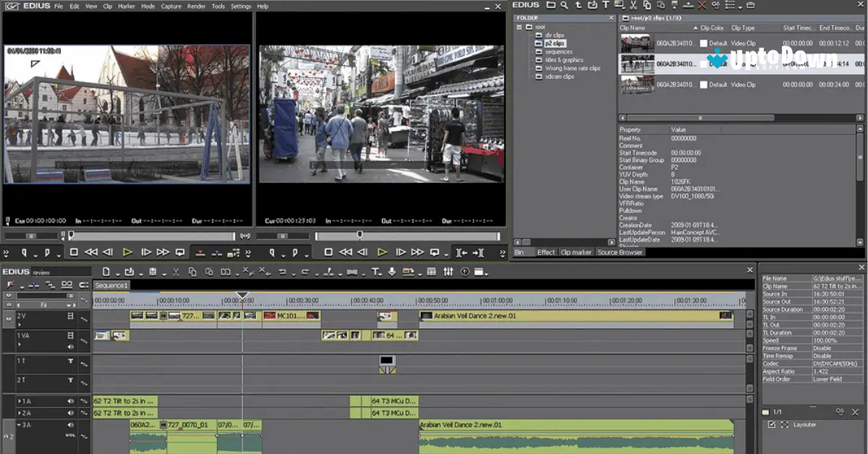The image size is (868, 454).
Task: Collapse the root folder in the FOLDER panel
Action: [x=519, y=27]
